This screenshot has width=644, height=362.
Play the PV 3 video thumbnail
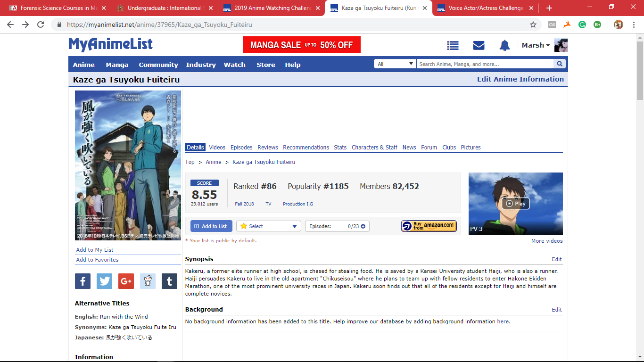515,204
